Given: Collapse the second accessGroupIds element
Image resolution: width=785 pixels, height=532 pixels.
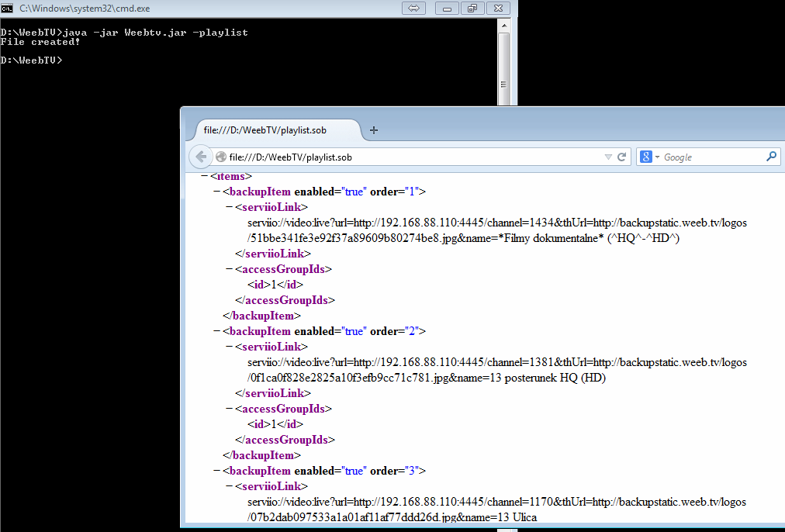Looking at the screenshot, I should [230, 409].
